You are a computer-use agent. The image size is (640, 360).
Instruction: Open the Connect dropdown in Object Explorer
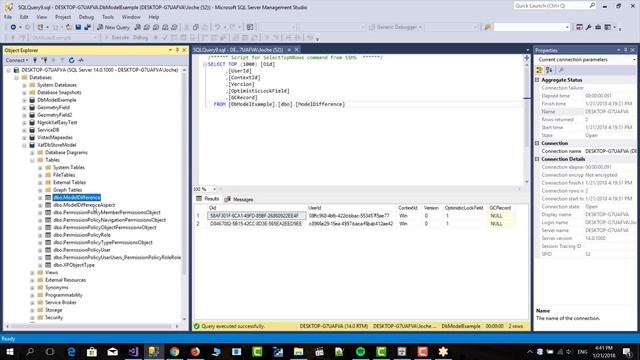(17, 60)
